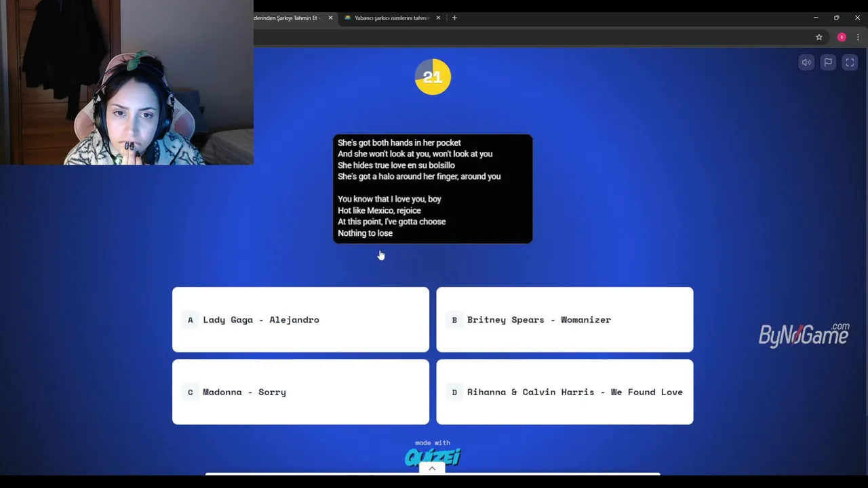Close the browser window
This screenshot has width=868, height=488.
tap(857, 18)
